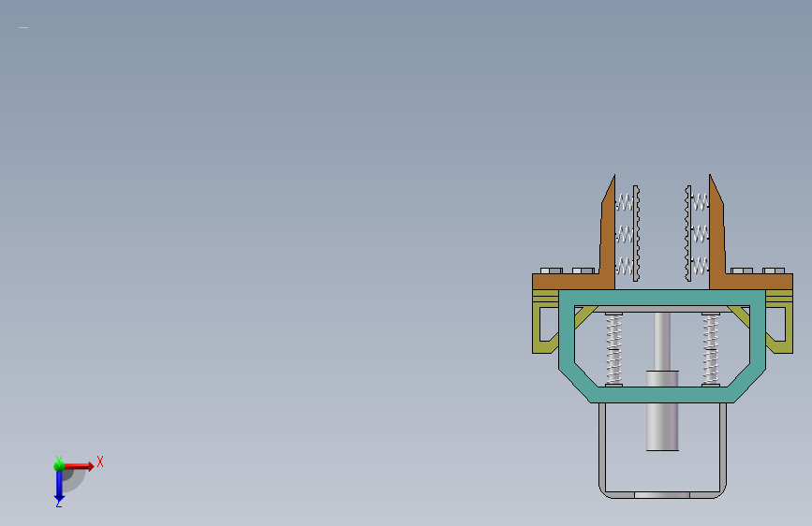Select the top horizontal spring on left jaw
Image resolution: width=812 pixels, height=526 pixels.
[x=624, y=202]
